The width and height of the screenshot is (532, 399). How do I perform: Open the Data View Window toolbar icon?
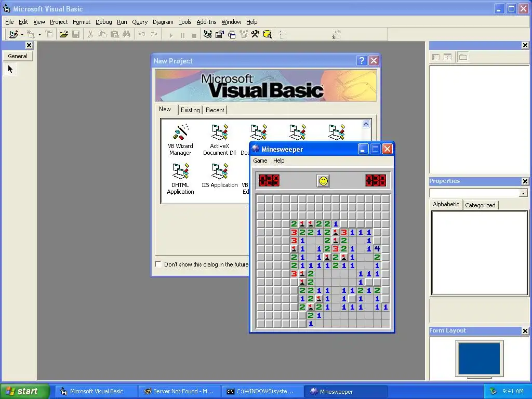[x=268, y=34]
